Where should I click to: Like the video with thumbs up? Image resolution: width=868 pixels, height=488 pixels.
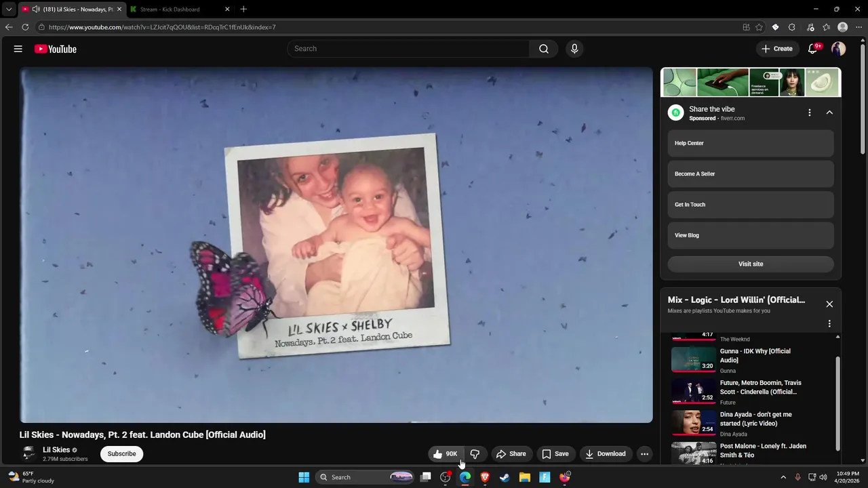point(446,454)
